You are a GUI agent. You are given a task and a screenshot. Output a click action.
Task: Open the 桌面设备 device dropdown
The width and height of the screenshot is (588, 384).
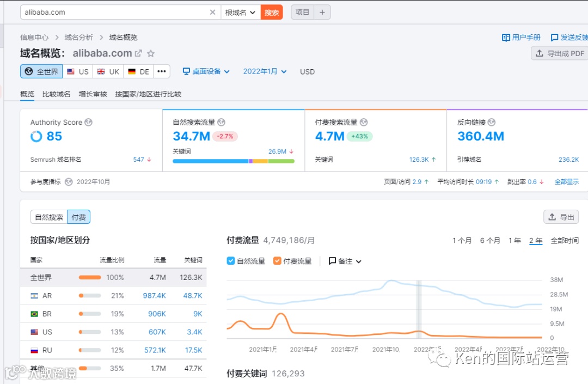click(x=206, y=71)
